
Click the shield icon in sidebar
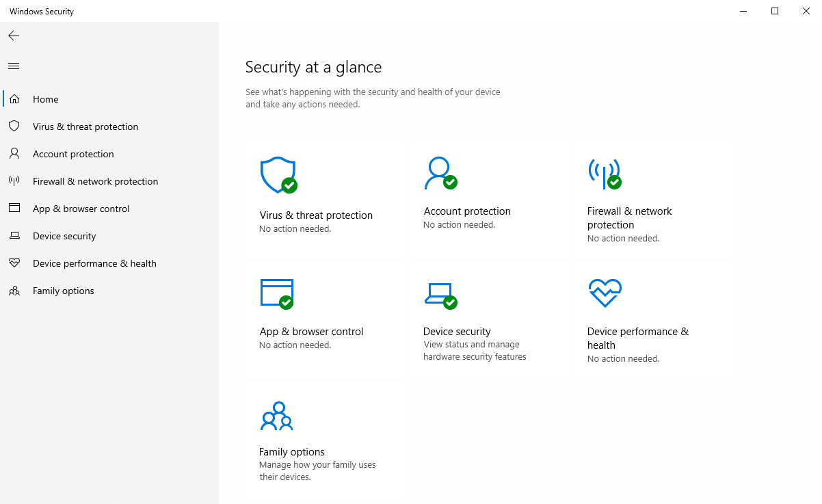14,127
